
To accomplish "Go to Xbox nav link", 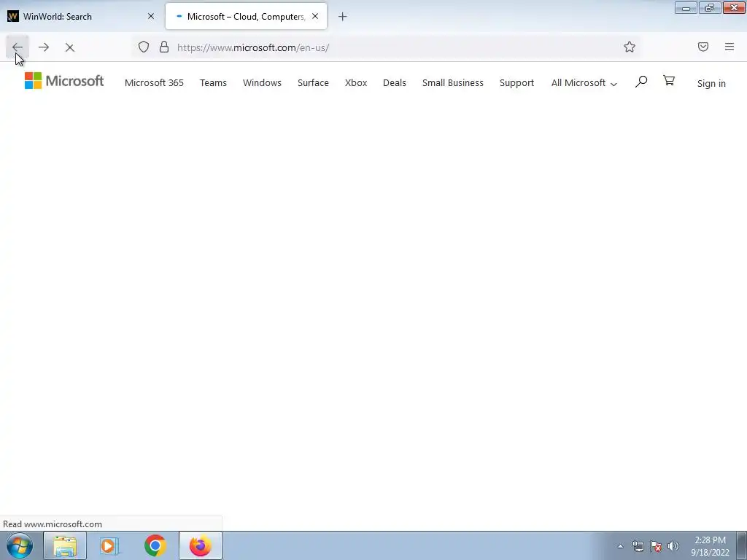I will point(356,83).
